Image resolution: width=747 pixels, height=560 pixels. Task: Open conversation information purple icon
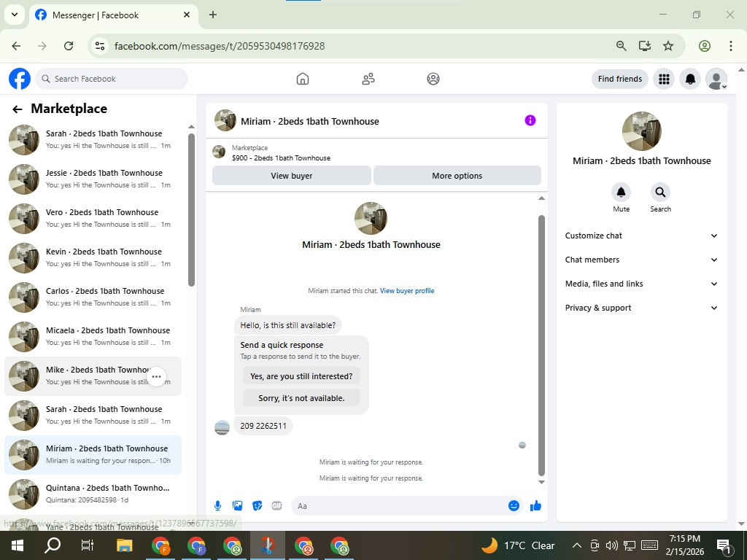(530, 120)
